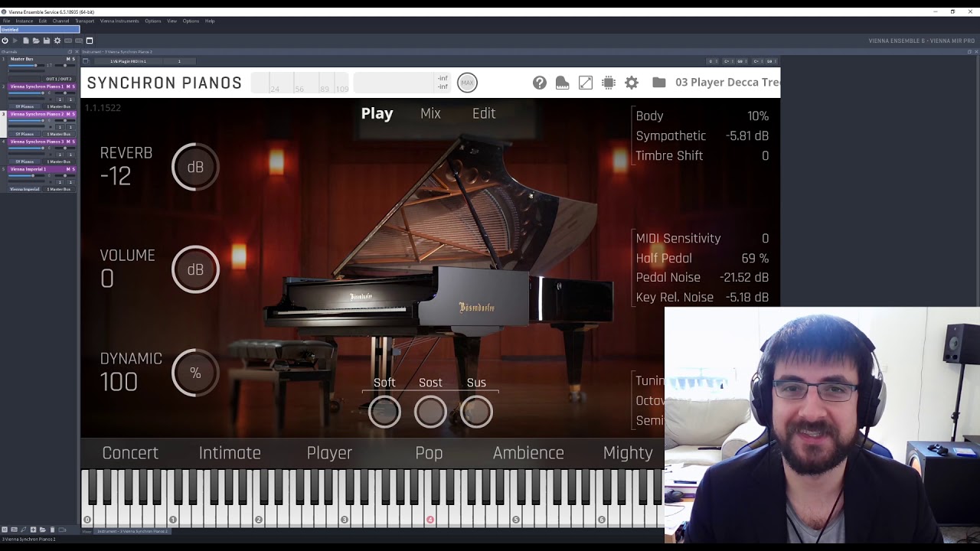Open project using folder toolbar icon

tap(36, 41)
